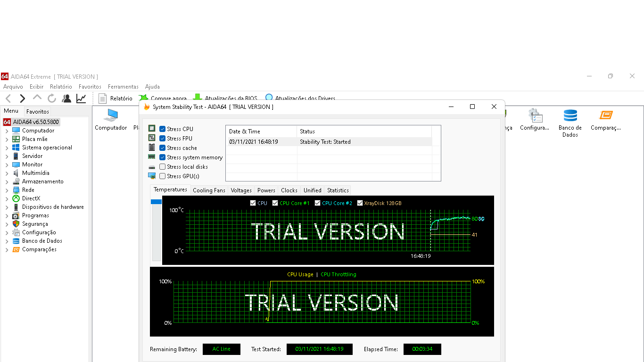Click the Placa mãe icon in the tree
Viewport: 644px width, 362px height.
pyautogui.click(x=16, y=139)
